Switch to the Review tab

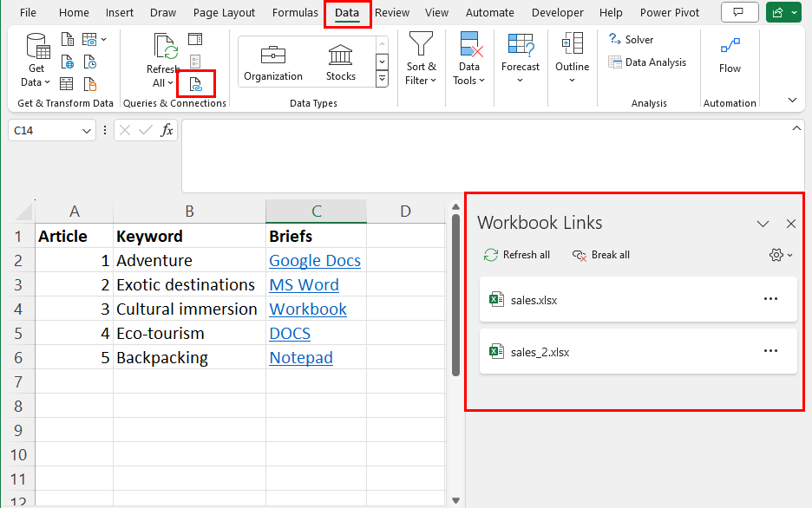(392, 12)
